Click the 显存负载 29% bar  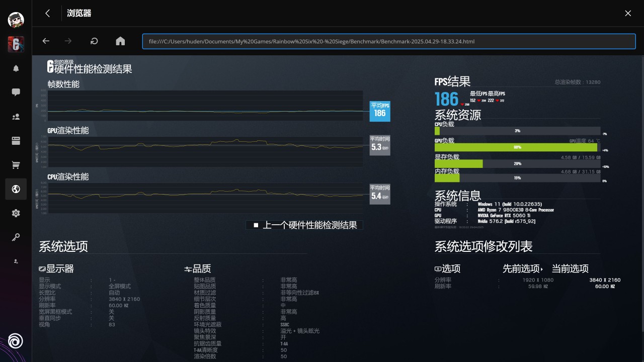point(517,164)
